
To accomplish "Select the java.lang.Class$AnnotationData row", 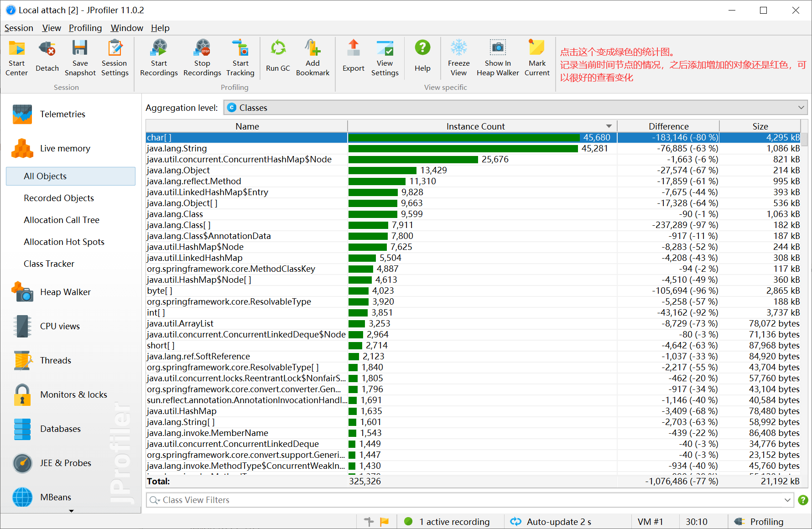I will point(474,236).
